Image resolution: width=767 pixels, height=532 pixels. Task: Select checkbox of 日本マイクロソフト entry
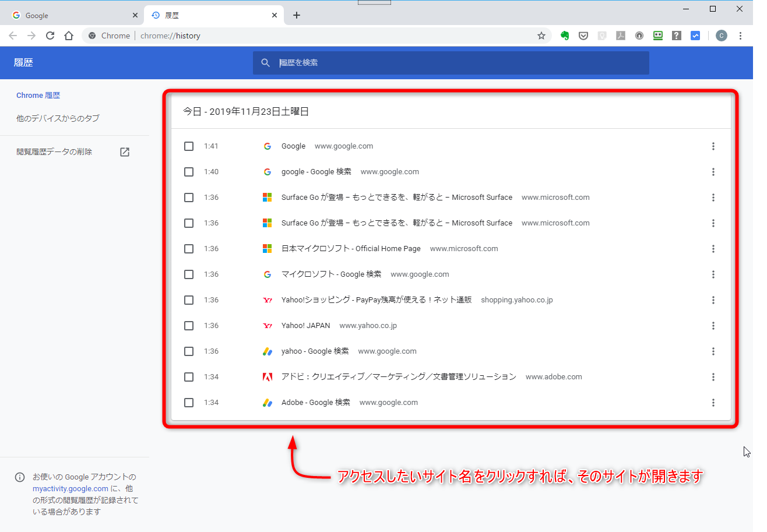click(x=189, y=249)
